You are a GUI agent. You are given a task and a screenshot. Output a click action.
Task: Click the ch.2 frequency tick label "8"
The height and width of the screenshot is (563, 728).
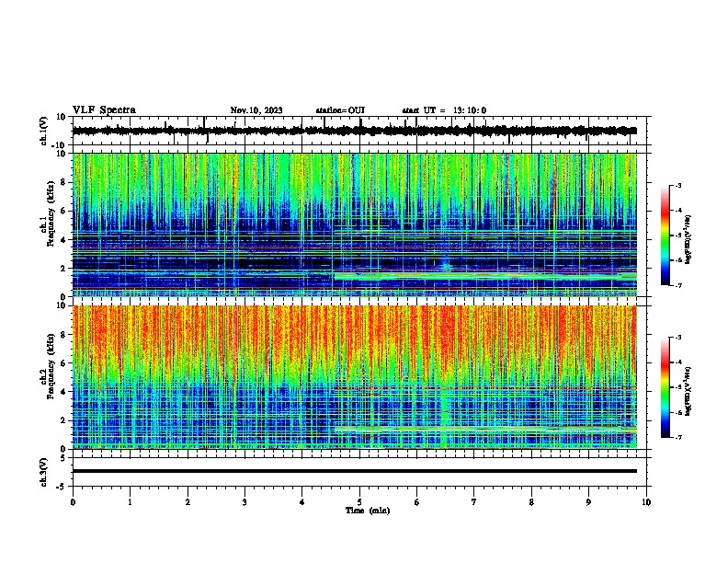point(64,334)
